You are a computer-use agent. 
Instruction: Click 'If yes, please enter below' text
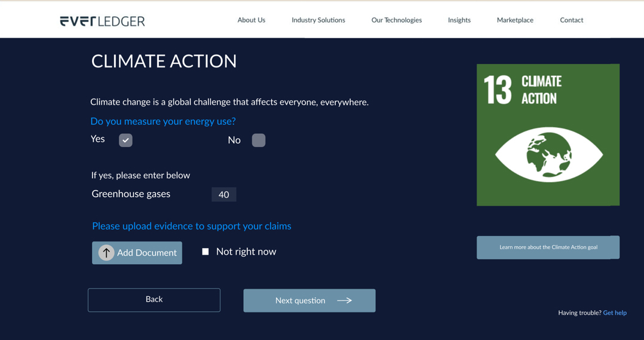coord(140,175)
